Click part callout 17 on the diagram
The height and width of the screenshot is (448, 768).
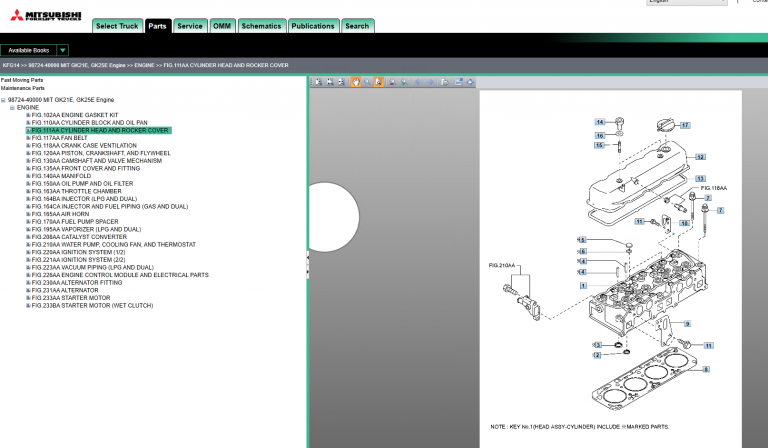[685, 126]
